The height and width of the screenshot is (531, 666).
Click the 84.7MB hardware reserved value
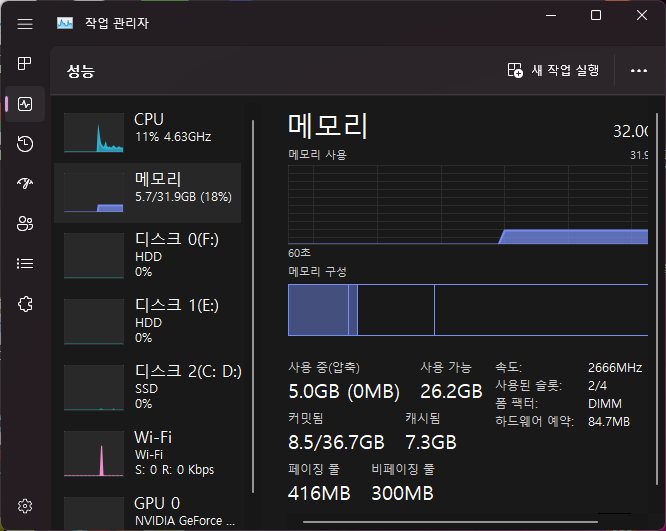point(609,421)
